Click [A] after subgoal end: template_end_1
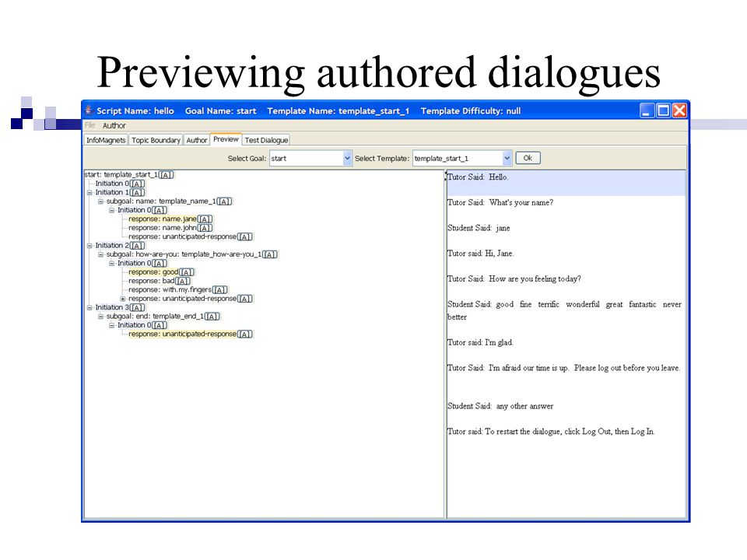747x560 pixels. click(x=212, y=317)
